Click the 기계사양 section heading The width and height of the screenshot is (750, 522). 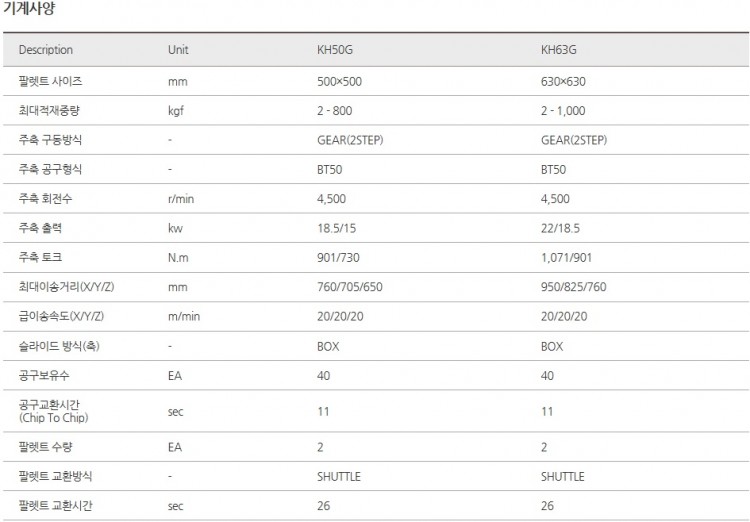(x=28, y=9)
